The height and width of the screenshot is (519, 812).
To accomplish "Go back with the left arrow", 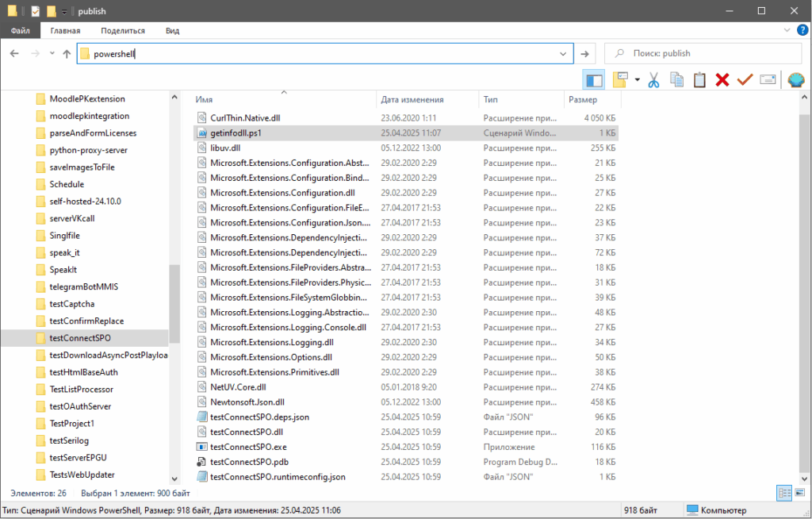I will (14, 53).
